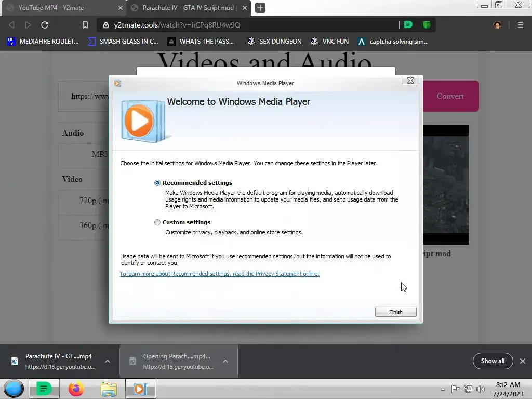Click the Audio heading on Y2mate page

click(x=73, y=133)
